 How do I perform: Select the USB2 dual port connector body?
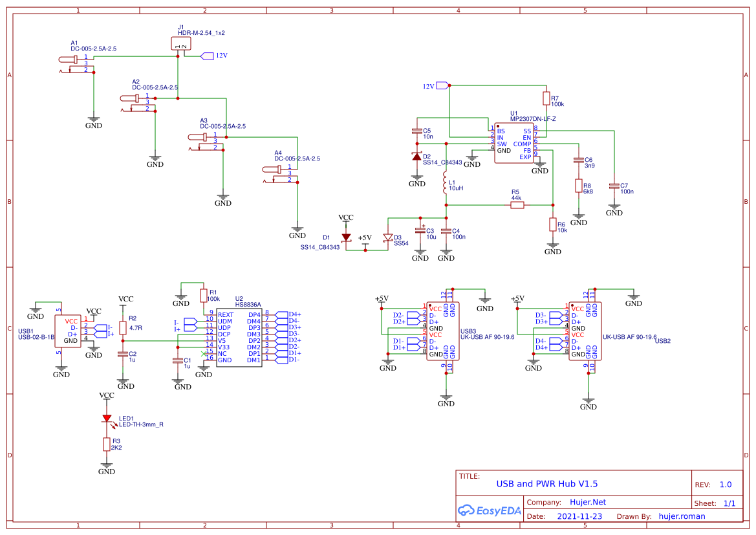[x=585, y=331]
